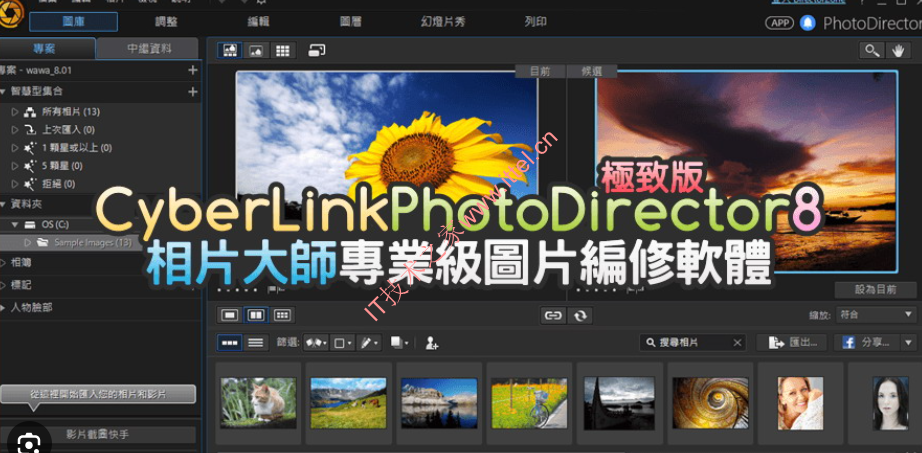The height and width of the screenshot is (453, 922).
Task: Add smart collection via 智慧型集合 plus icon
Action: tap(192, 92)
